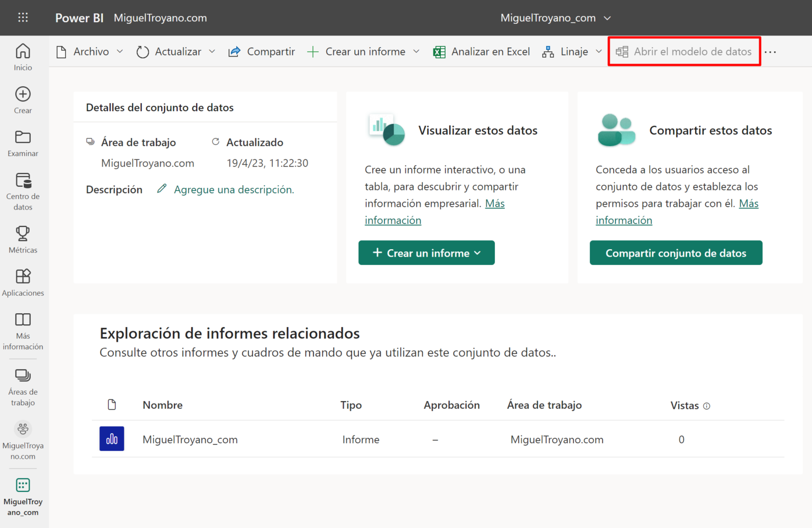This screenshot has height=528, width=812.
Task: Click the Actualizar refresh icon
Action: 143,52
